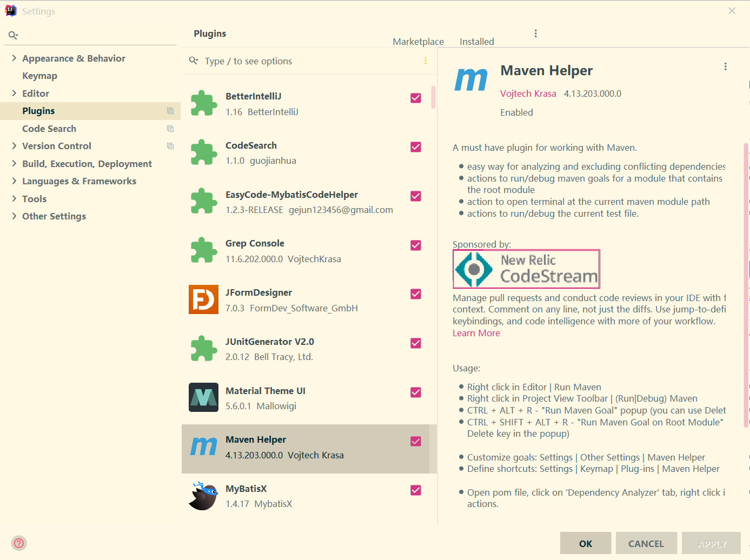
Task: Focus the settings search field
Action: pos(91,35)
